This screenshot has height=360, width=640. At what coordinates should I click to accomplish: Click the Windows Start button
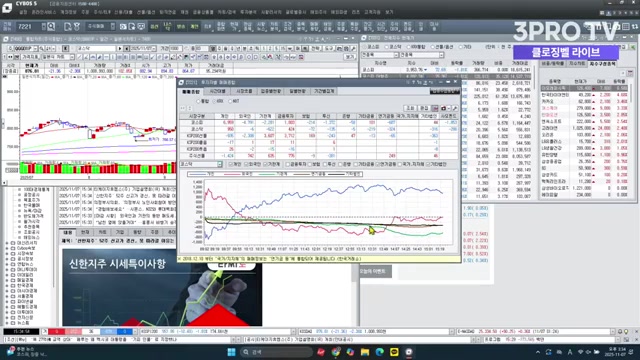click(231, 352)
